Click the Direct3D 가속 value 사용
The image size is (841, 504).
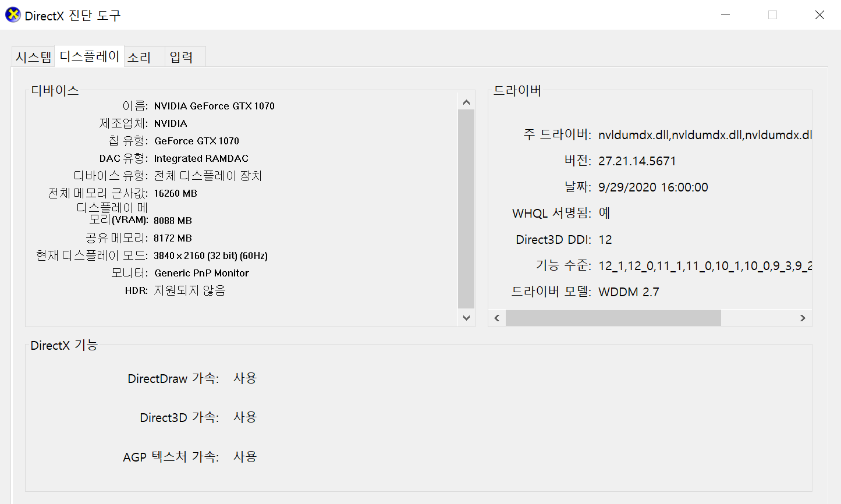pyautogui.click(x=245, y=417)
